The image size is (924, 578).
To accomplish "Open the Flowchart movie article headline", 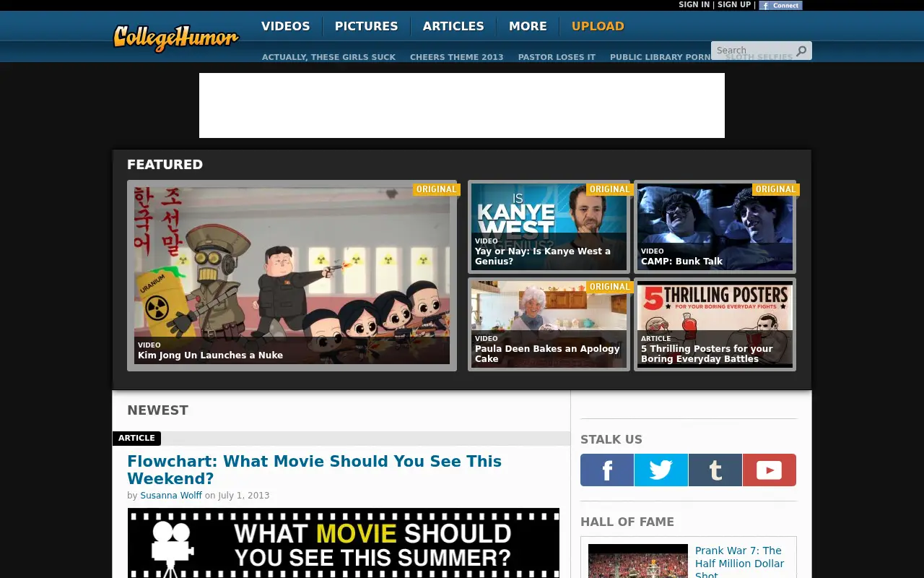I will (314, 470).
